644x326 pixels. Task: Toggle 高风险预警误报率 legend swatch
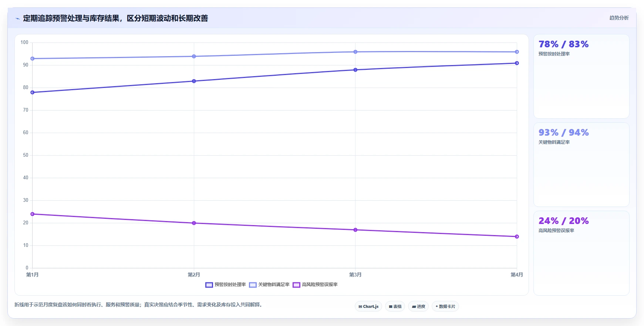point(296,285)
